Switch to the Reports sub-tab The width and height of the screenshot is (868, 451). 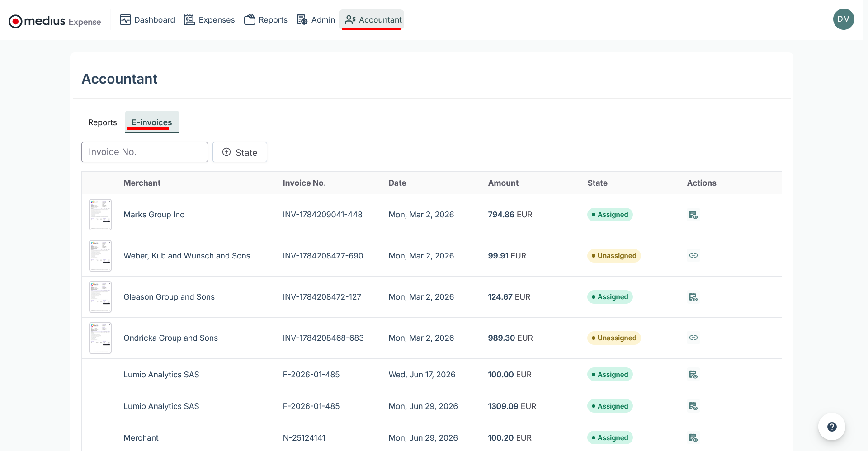[x=103, y=122]
